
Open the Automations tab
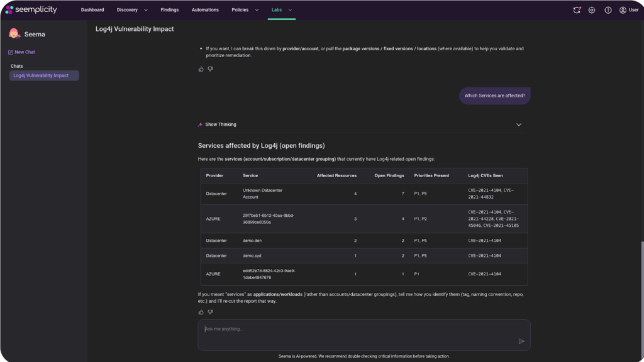pyautogui.click(x=205, y=10)
